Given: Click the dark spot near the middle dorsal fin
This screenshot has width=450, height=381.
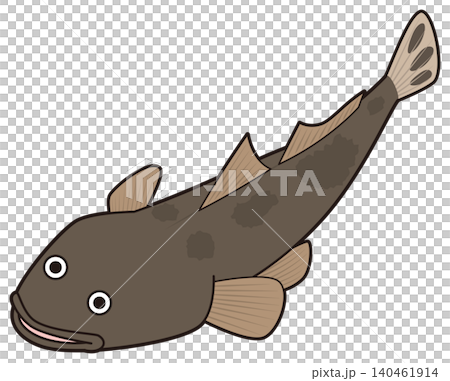Looking at the screenshot, I should pos(255,211).
